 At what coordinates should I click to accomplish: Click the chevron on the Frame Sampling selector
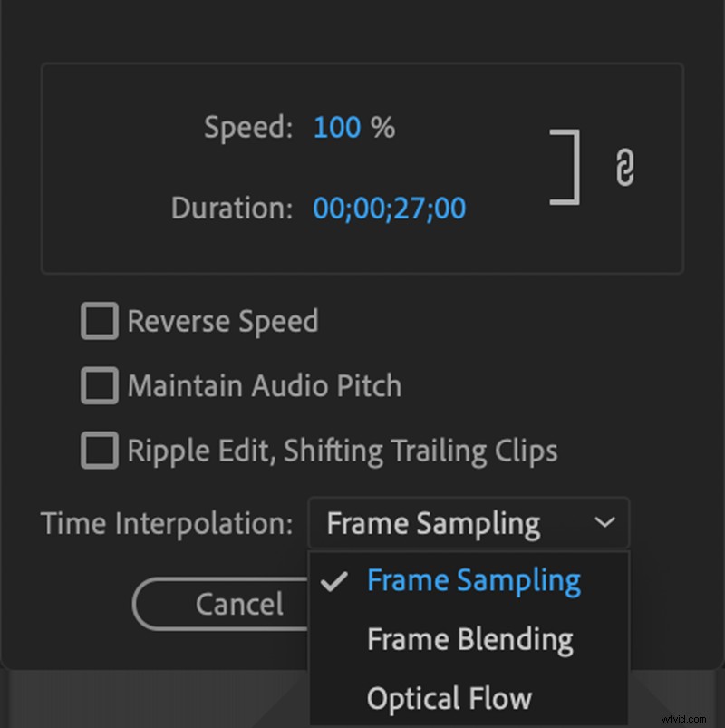click(x=605, y=523)
